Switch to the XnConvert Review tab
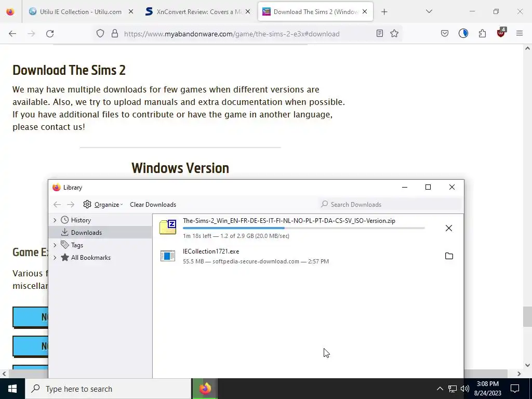The width and height of the screenshot is (532, 399). [x=198, y=11]
